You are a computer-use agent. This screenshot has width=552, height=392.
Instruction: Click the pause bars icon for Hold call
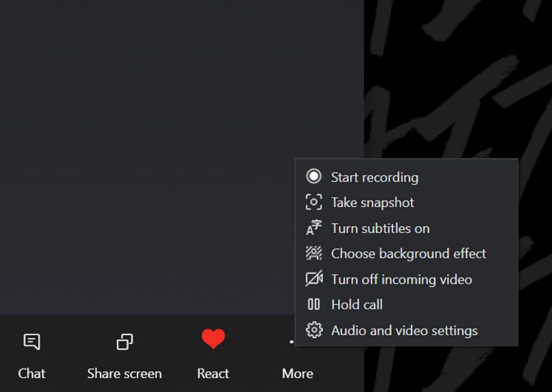(314, 304)
